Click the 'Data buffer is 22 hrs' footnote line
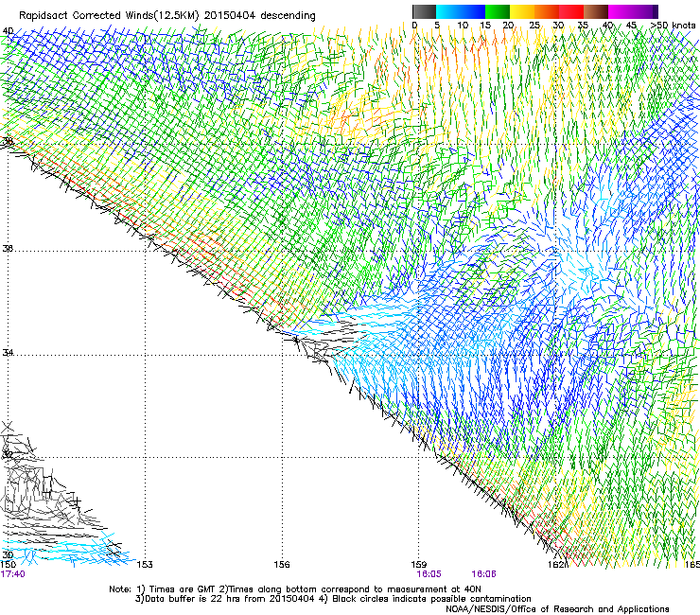Viewport: 700px width, 615px height. pyautogui.click(x=333, y=599)
